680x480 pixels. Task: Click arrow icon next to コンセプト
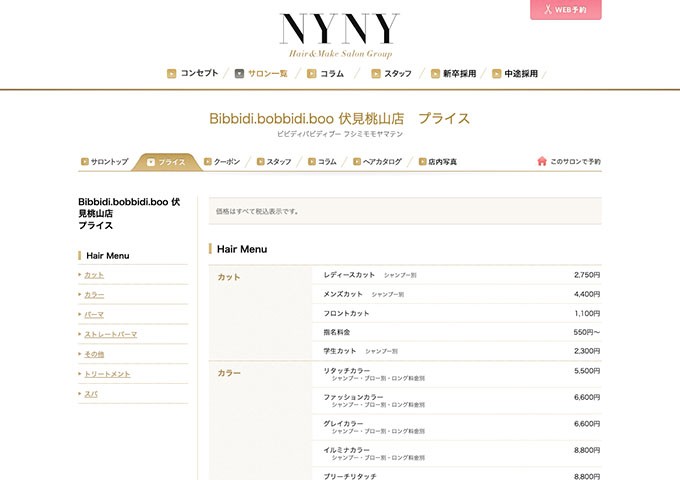[x=171, y=73]
